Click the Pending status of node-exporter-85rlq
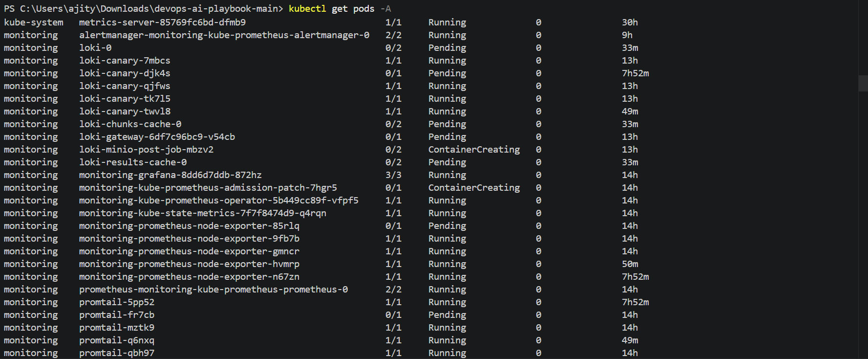Image resolution: width=868 pixels, height=359 pixels. [x=447, y=226]
